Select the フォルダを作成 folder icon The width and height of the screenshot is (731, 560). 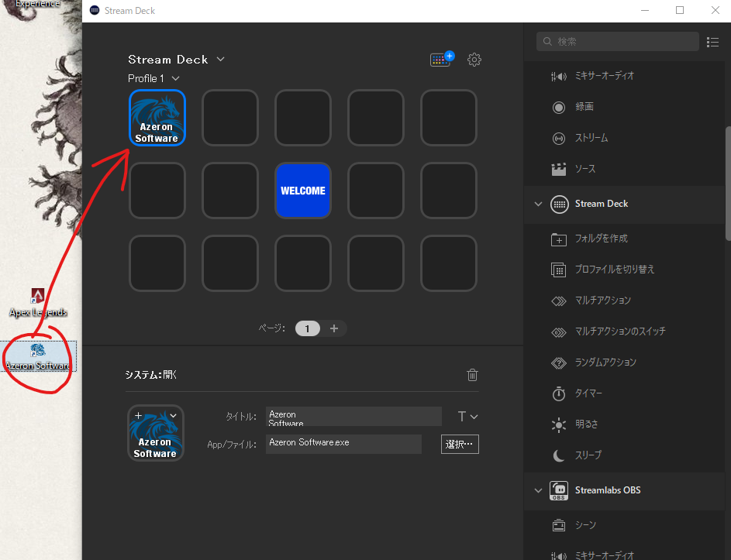(558, 239)
